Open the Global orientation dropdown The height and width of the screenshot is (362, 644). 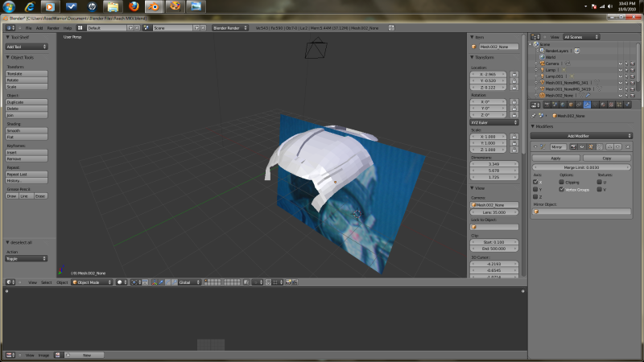click(x=189, y=282)
